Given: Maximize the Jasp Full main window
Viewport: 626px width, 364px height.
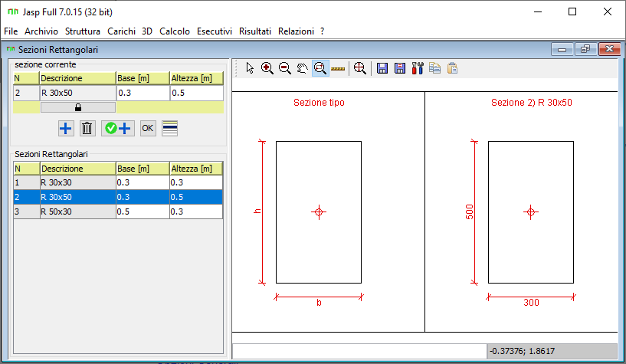Looking at the screenshot, I should (572, 12).
